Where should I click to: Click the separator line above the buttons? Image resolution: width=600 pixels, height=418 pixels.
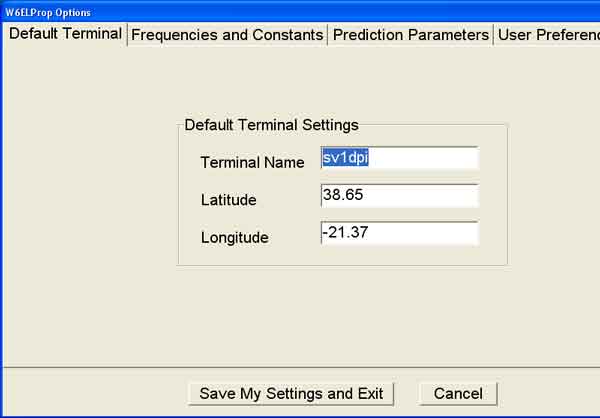click(x=300, y=367)
